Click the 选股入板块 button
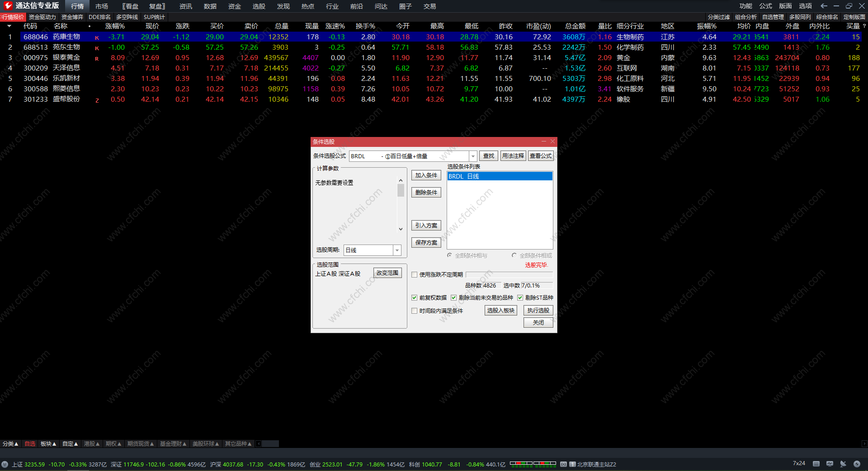 click(500, 311)
